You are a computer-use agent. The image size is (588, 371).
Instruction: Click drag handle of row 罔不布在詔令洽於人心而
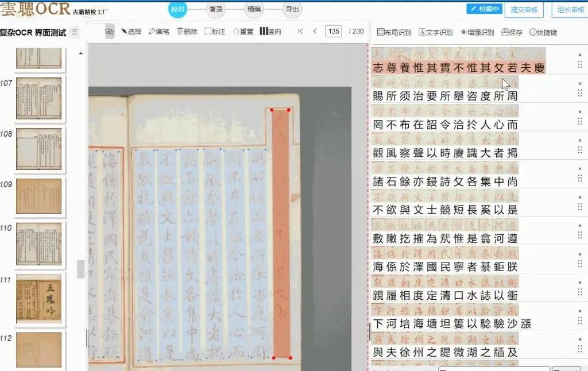click(580, 121)
